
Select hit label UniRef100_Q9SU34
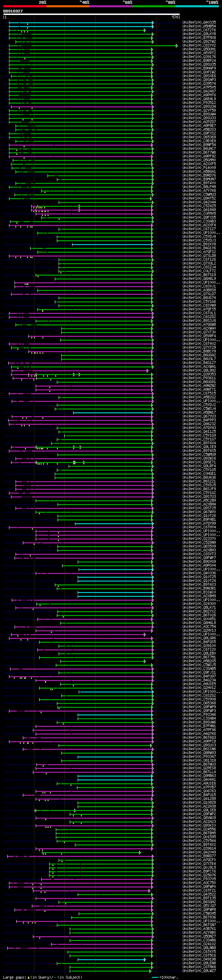click(199, 106)
